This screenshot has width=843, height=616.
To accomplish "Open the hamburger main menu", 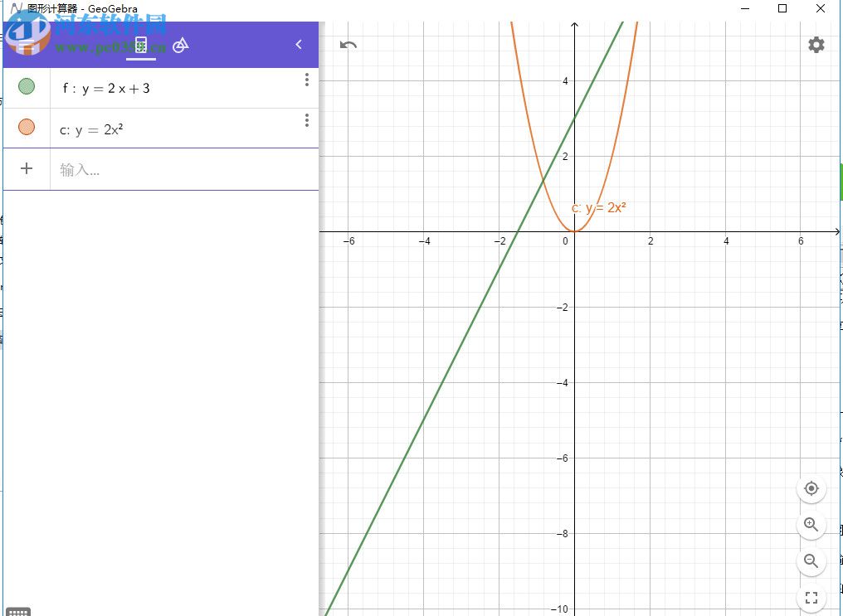I will pyautogui.click(x=25, y=45).
